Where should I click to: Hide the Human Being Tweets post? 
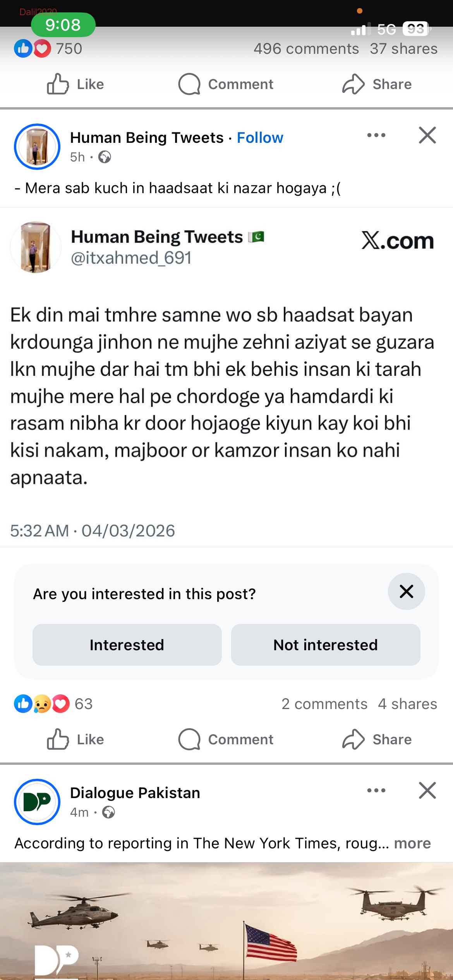click(427, 135)
